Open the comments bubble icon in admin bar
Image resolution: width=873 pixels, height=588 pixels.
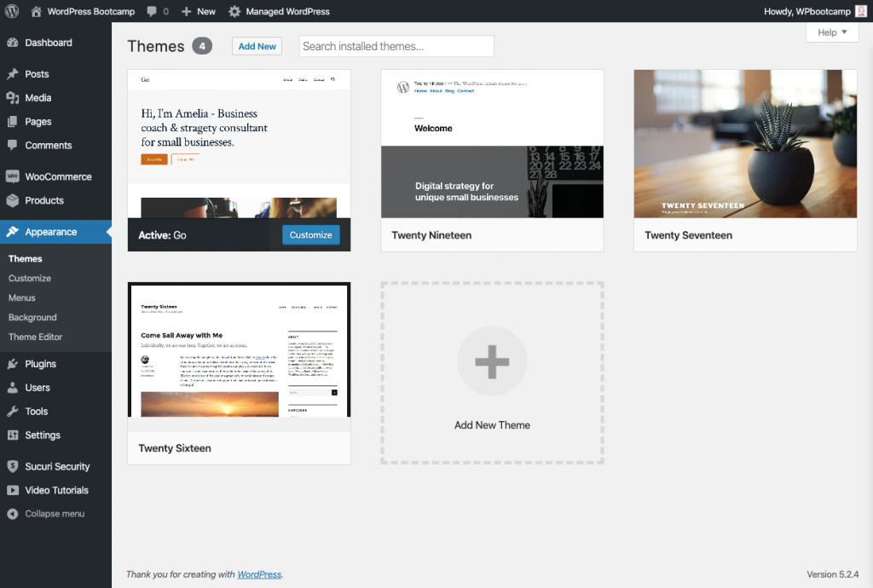tap(152, 11)
